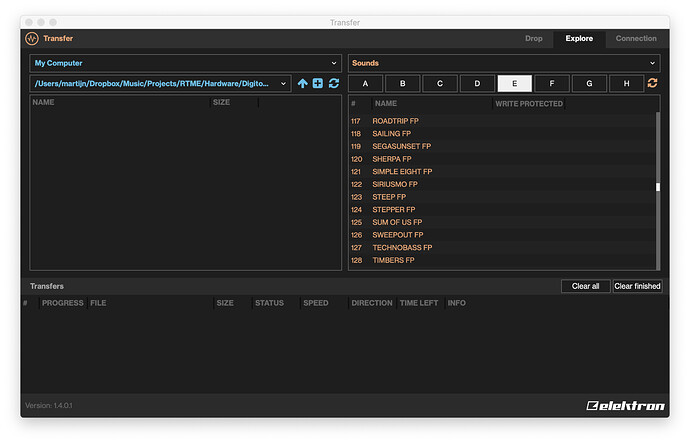Select sound 128 TIMBERS FP

pos(502,260)
